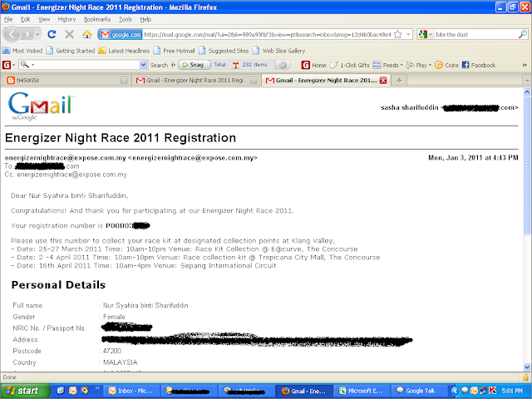The width and height of the screenshot is (532, 399).
Task: Expand the URL bar history dropdown
Action: (x=408, y=34)
